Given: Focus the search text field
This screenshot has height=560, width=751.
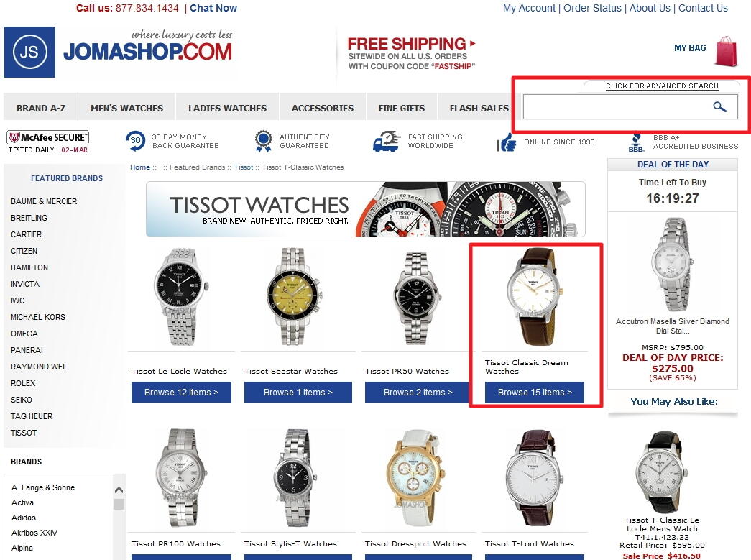Looking at the screenshot, I should coord(617,107).
